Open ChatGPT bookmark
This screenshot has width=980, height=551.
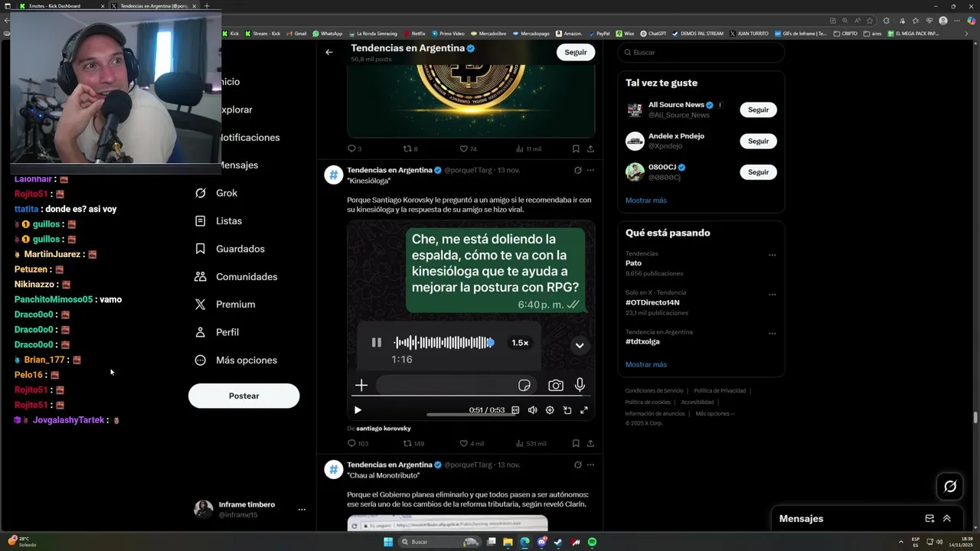coord(654,34)
